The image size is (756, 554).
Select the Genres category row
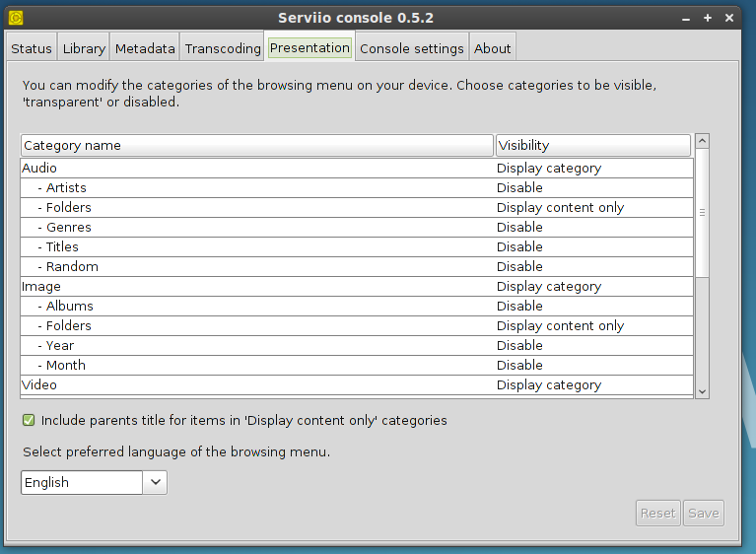[357, 227]
